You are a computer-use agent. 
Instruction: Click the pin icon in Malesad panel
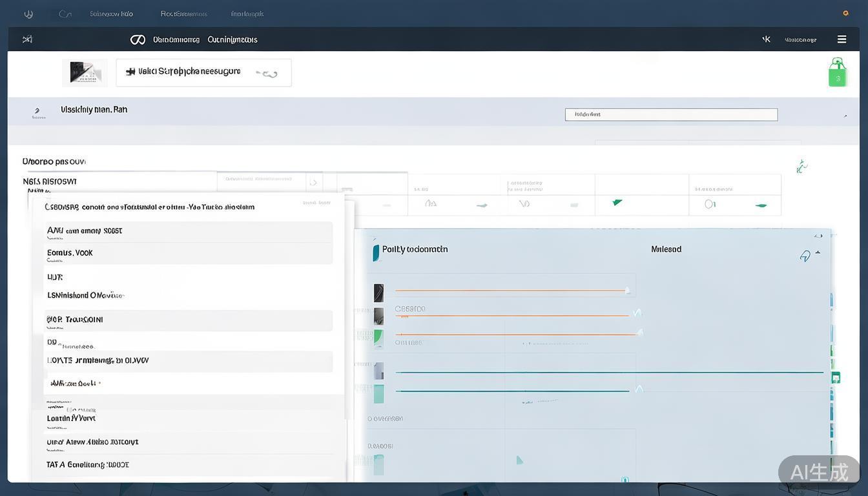[x=805, y=256]
